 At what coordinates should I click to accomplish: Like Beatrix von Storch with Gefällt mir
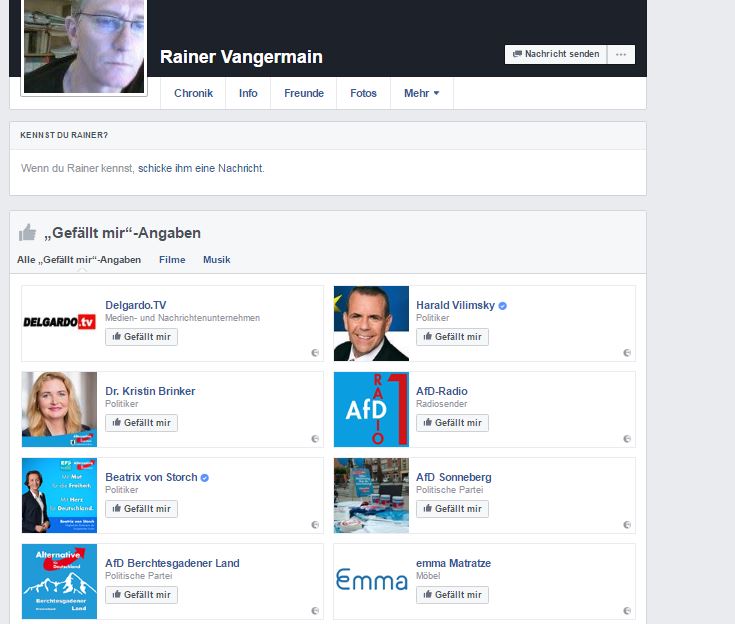click(141, 509)
